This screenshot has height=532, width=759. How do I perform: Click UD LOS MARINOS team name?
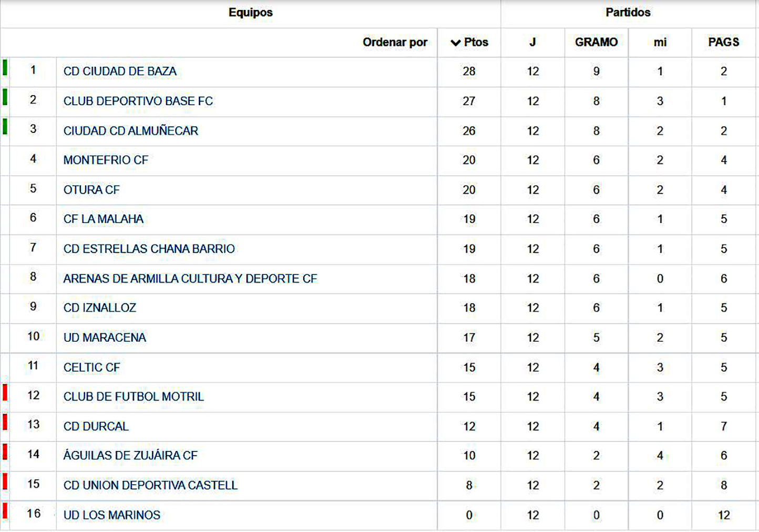[111, 515]
